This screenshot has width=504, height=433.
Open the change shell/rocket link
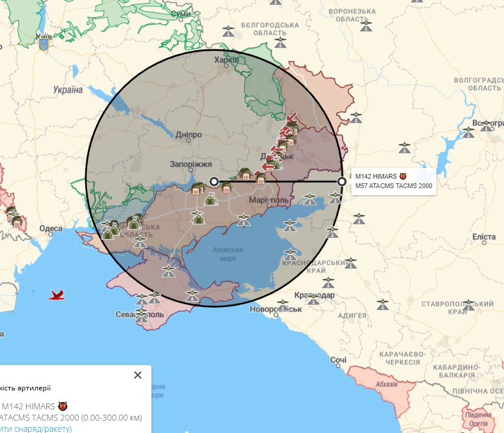(x=36, y=429)
